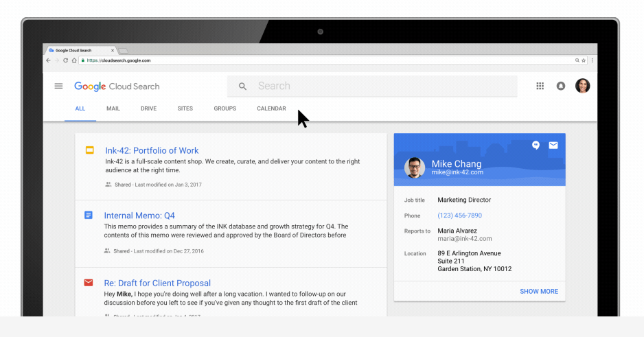Click the mail icon beside Re: Draft
This screenshot has height=337, width=644.
pyautogui.click(x=89, y=282)
